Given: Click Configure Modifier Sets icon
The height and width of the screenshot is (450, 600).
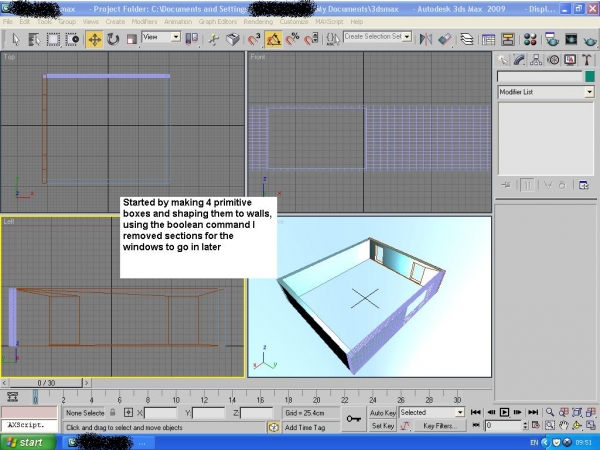Looking at the screenshot, I should pyautogui.click(x=584, y=185).
